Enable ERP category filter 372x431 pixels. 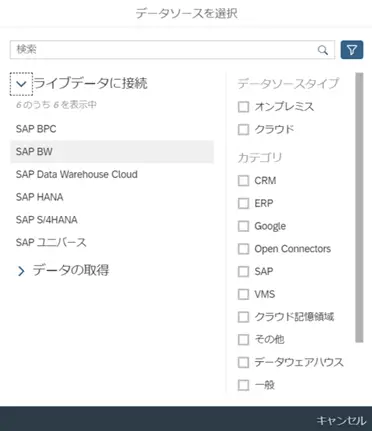pos(243,203)
